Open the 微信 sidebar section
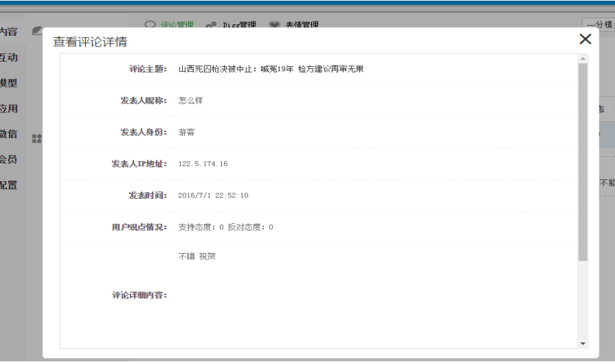Screen dimensions: 615x364 tap(9, 134)
